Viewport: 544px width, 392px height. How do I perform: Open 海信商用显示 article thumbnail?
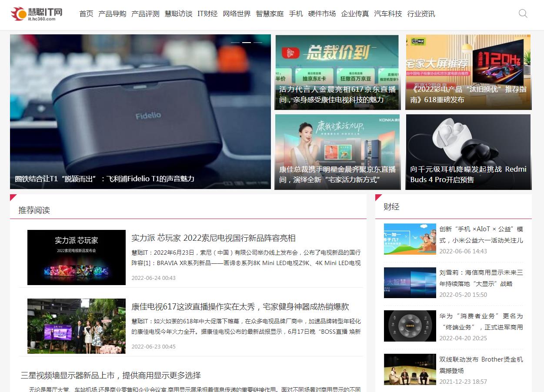(410, 282)
